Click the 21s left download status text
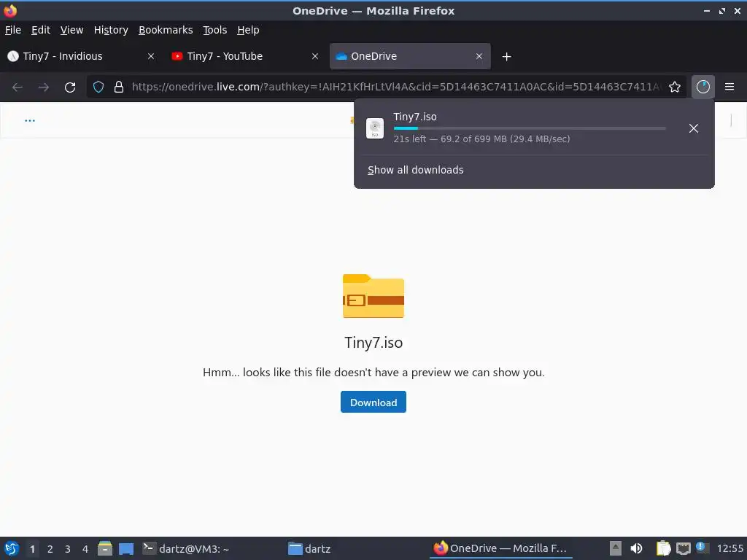The width and height of the screenshot is (747, 560). 481,139
